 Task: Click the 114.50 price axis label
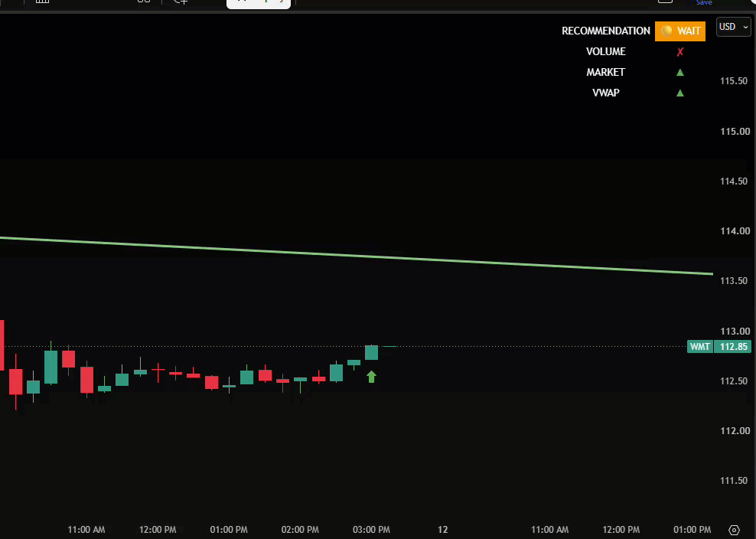[734, 181]
